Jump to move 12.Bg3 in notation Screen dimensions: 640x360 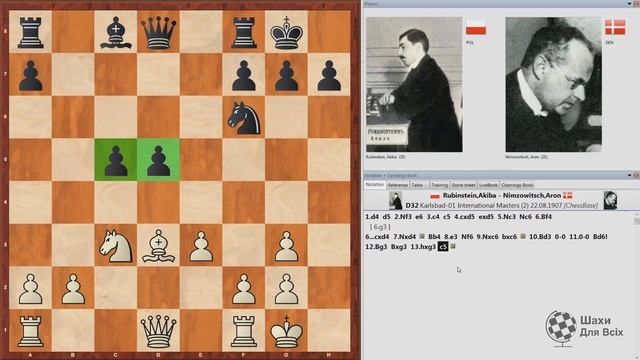coord(376,247)
